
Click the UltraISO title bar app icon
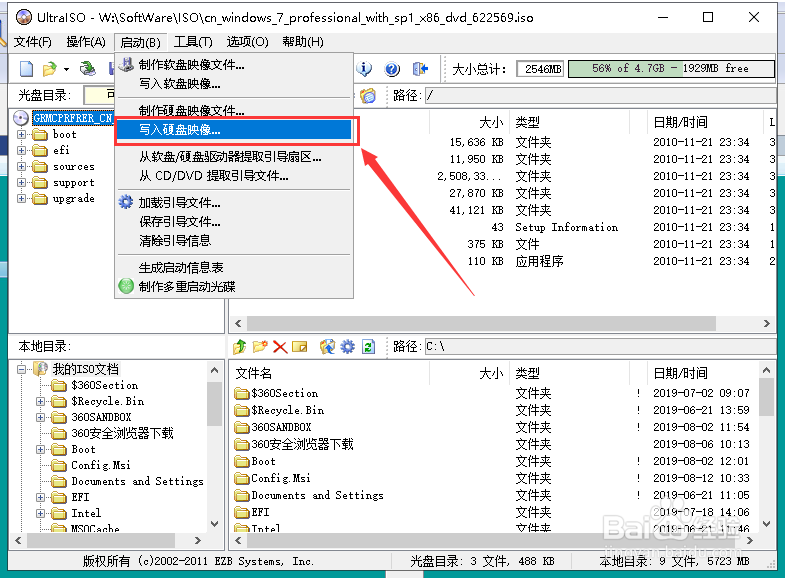pos(24,18)
